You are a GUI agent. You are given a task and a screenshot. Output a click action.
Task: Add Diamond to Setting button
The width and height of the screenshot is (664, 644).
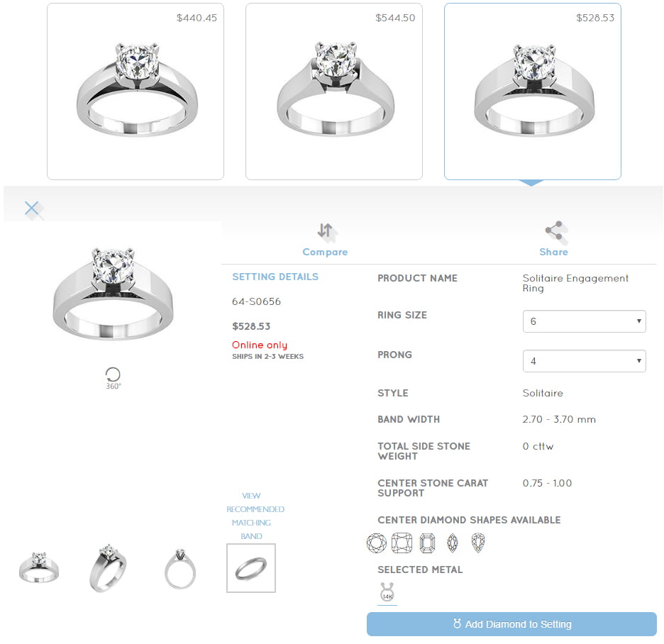pos(511,623)
